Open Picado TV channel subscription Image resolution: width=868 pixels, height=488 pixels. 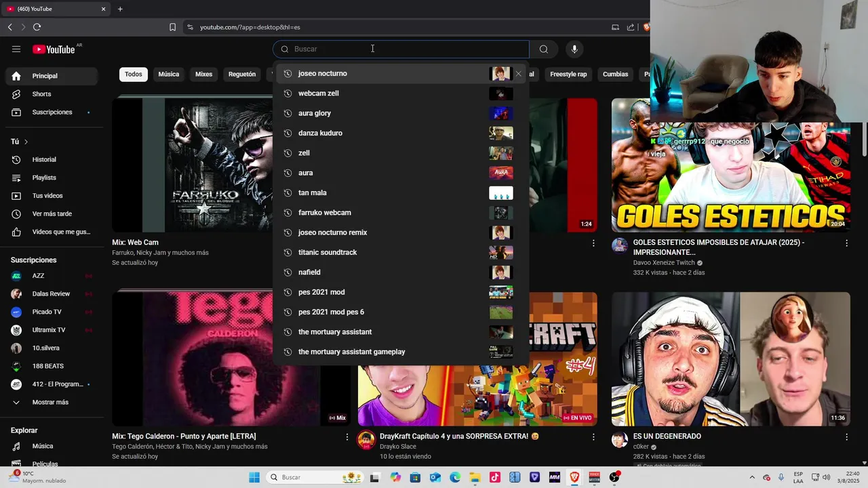(x=52, y=312)
